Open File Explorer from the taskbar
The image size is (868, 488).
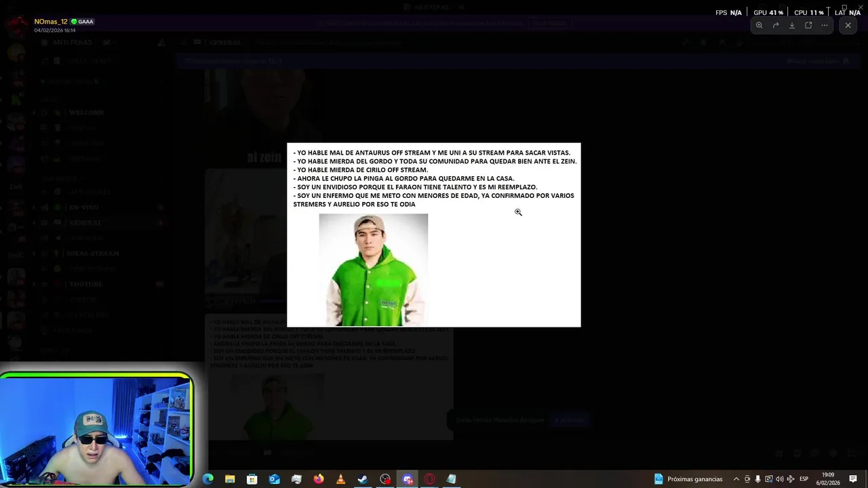[x=230, y=479]
